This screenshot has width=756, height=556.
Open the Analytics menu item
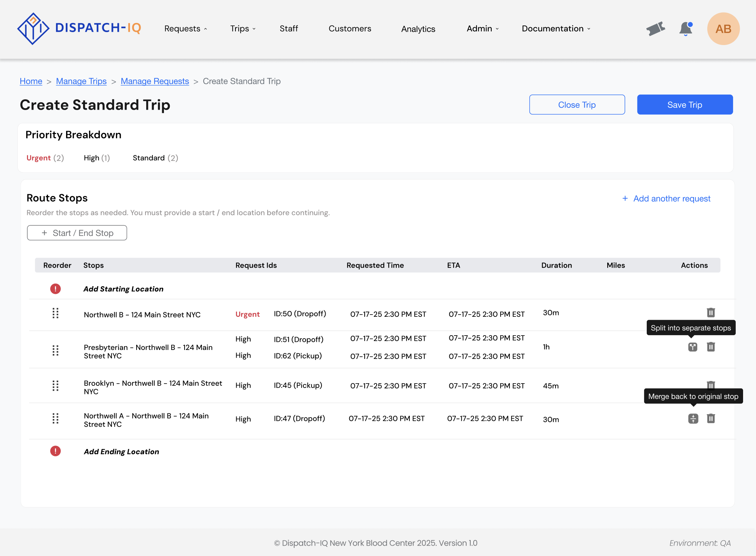point(418,29)
